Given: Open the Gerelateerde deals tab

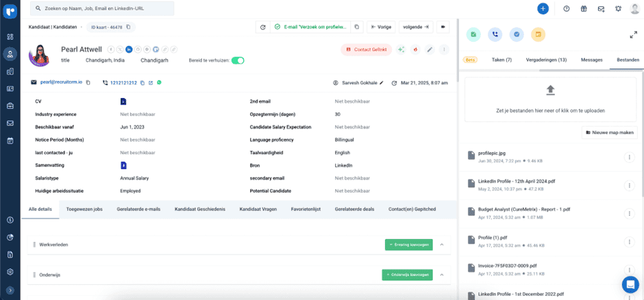Looking at the screenshot, I should [x=354, y=210].
